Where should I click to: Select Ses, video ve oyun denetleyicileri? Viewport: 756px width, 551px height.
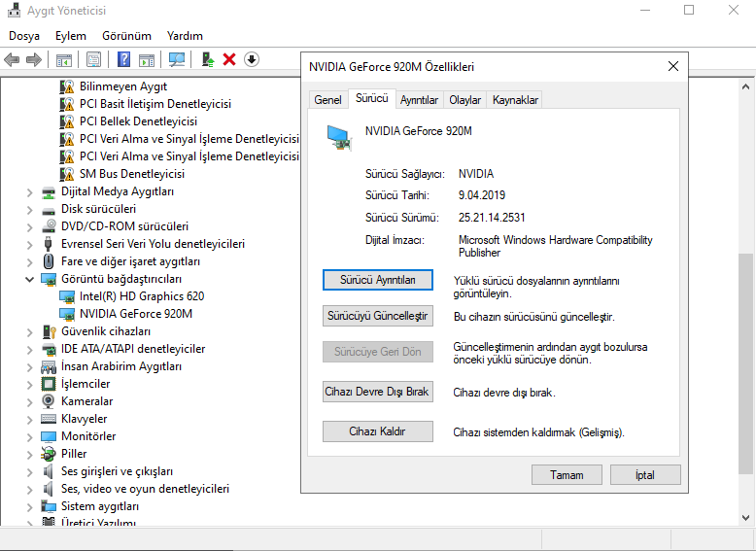(145, 489)
